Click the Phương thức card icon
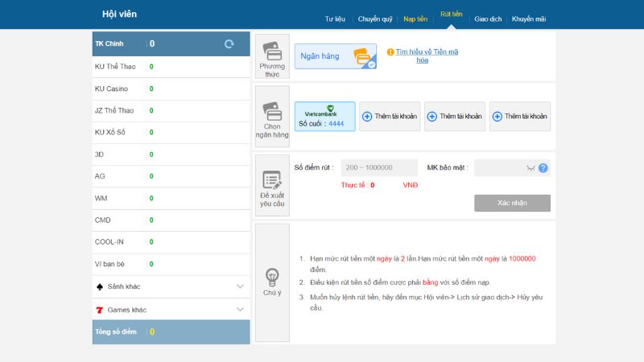 pyautogui.click(x=272, y=51)
